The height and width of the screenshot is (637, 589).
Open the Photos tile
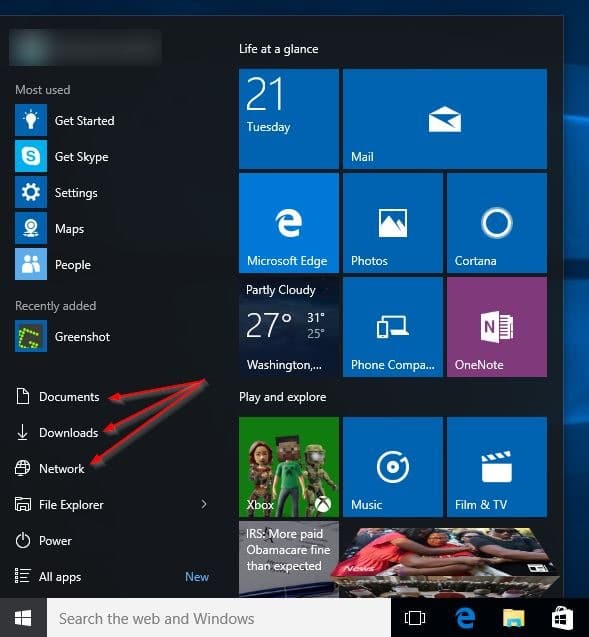coord(393,223)
